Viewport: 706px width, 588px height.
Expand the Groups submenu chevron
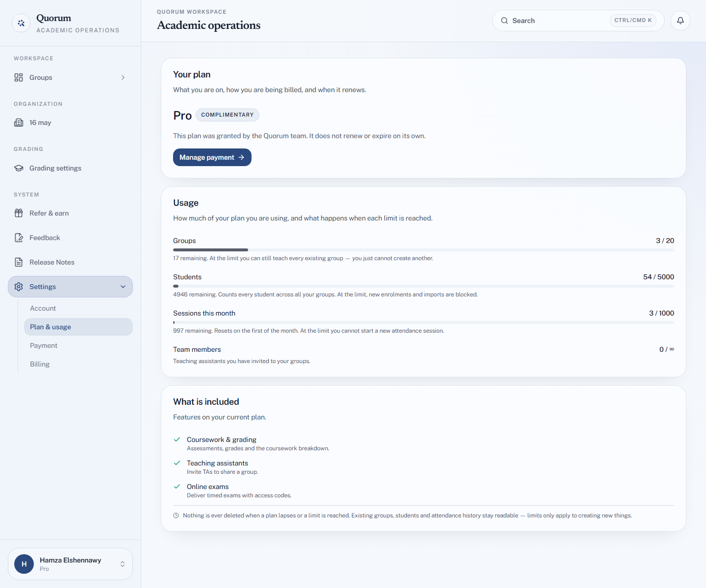[123, 77]
